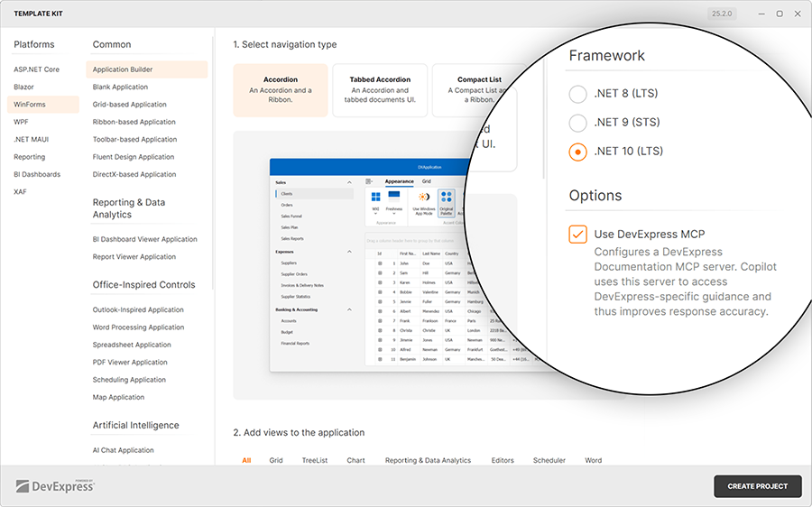Choose the Accordion navigation type card
This screenshot has height=507, width=812.
[281, 90]
